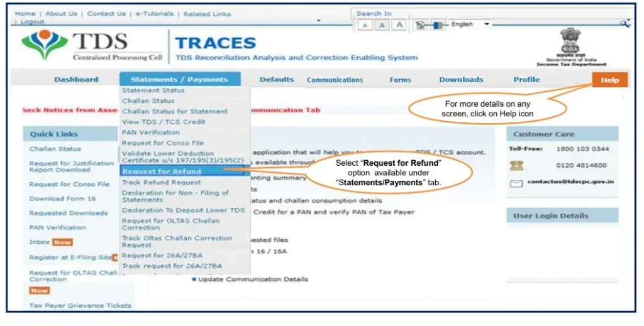Click the New badge beside Inbox
This screenshot has height=326, width=644.
(x=62, y=242)
